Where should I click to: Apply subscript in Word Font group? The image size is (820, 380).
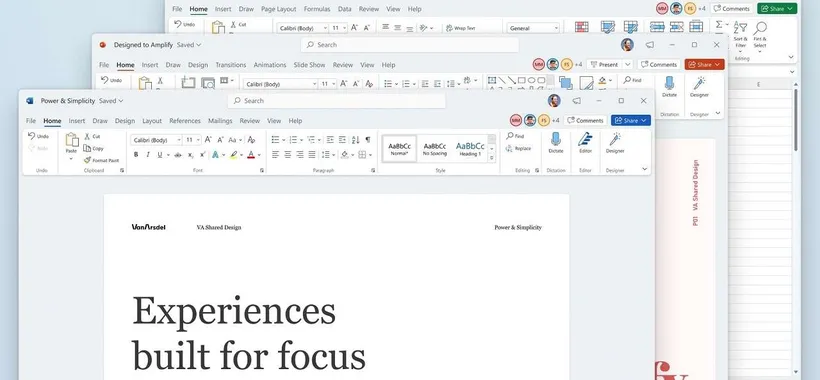(x=190, y=155)
